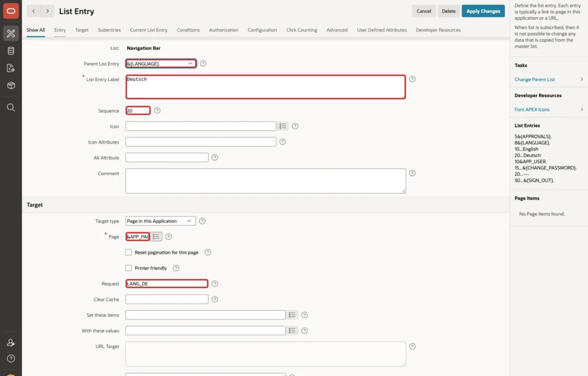Switch to the Advanced tab
588x376 pixels.
[x=337, y=30]
